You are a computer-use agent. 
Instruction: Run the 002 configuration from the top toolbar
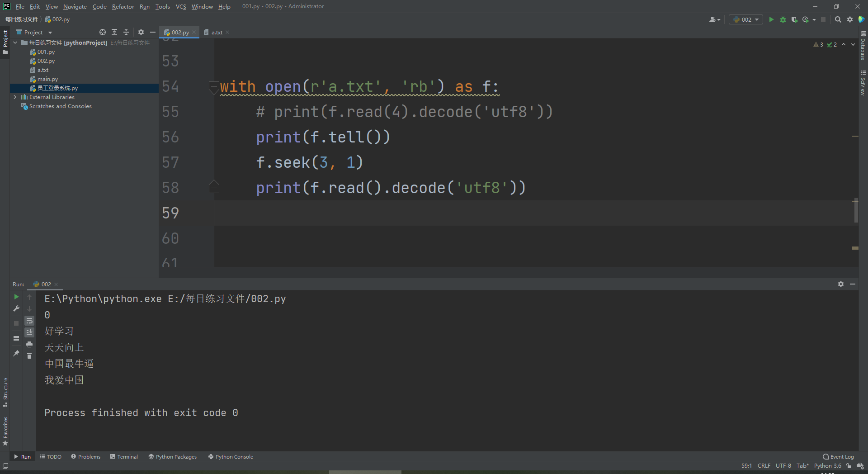pos(771,19)
